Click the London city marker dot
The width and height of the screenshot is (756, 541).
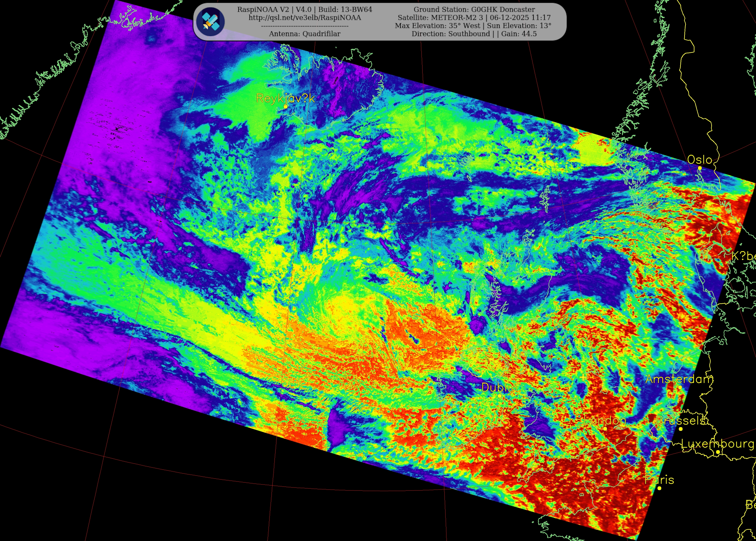[x=605, y=429]
